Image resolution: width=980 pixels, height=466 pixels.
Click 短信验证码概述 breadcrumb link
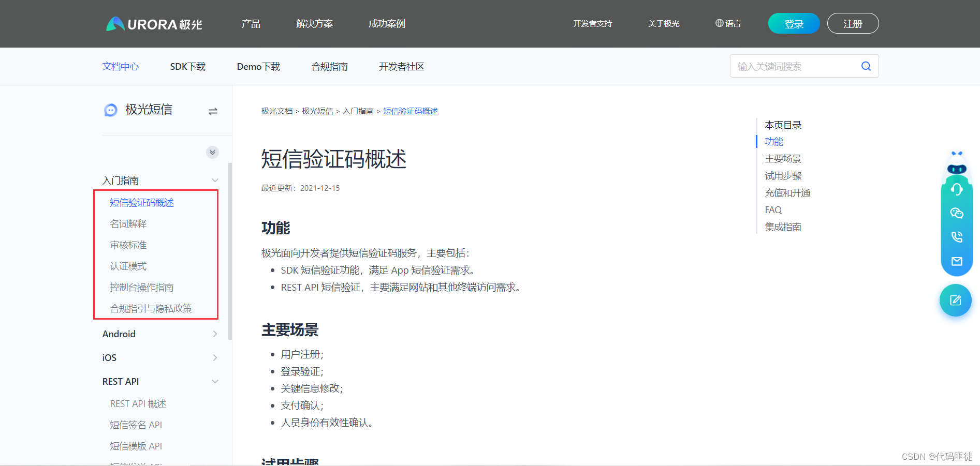click(x=411, y=111)
